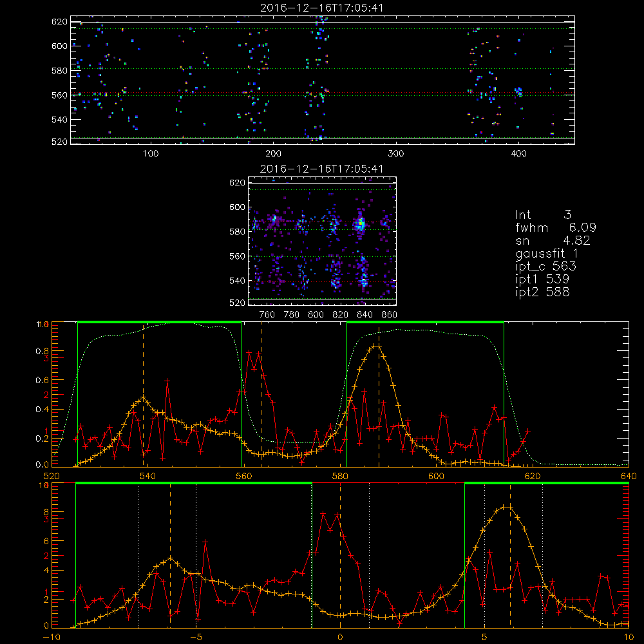Click x-axis label 540 on profile plot

click(147, 477)
